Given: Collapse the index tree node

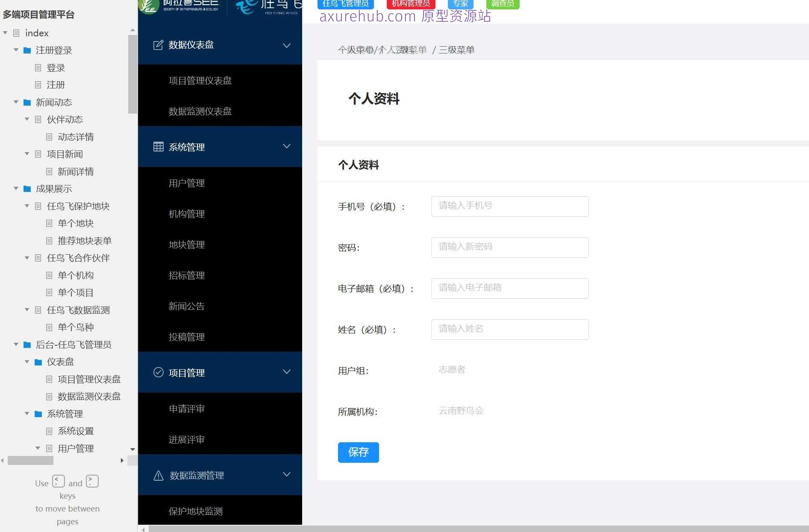Looking at the screenshot, I should (5, 32).
